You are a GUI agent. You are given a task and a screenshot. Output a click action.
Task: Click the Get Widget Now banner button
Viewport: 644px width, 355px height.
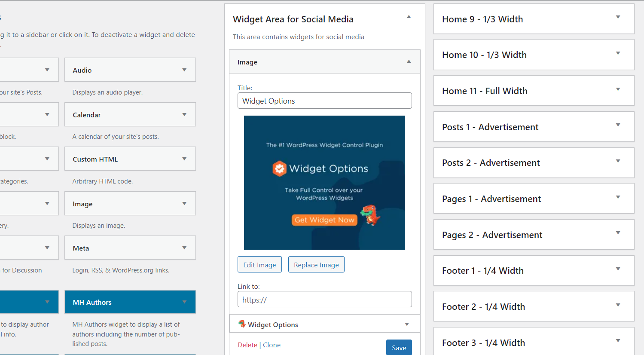[x=324, y=220]
